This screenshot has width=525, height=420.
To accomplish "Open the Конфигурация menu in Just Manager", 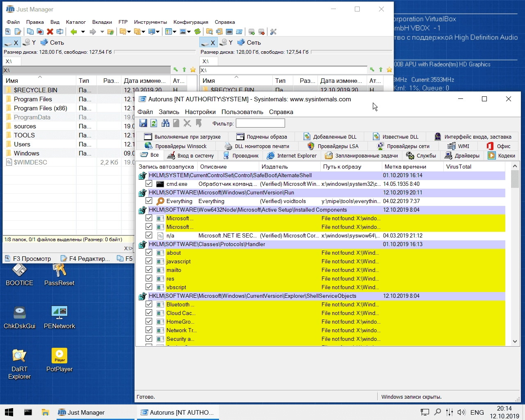I will pos(191,22).
